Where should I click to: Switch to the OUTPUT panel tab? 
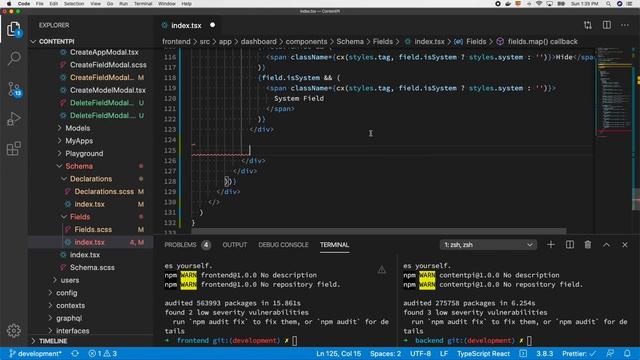pos(235,245)
